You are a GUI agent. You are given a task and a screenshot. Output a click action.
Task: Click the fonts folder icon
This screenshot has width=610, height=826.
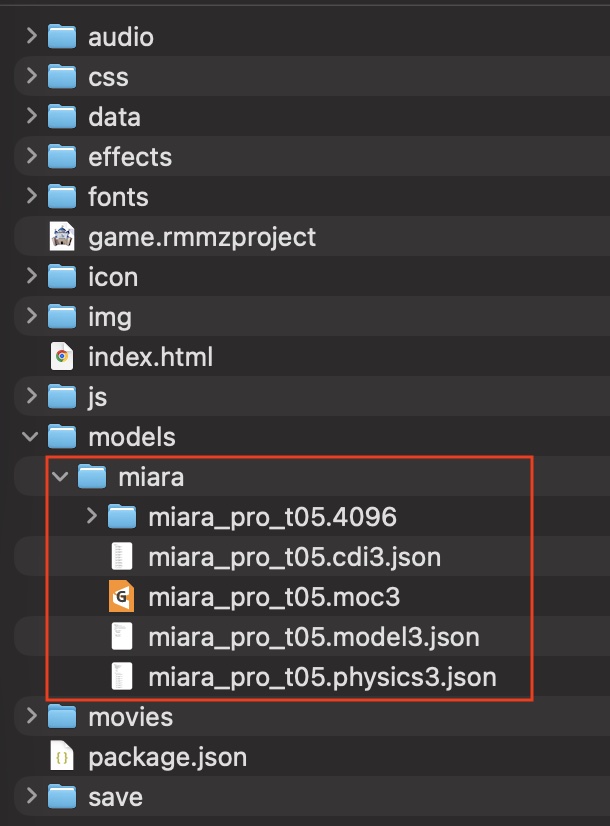click(x=62, y=197)
